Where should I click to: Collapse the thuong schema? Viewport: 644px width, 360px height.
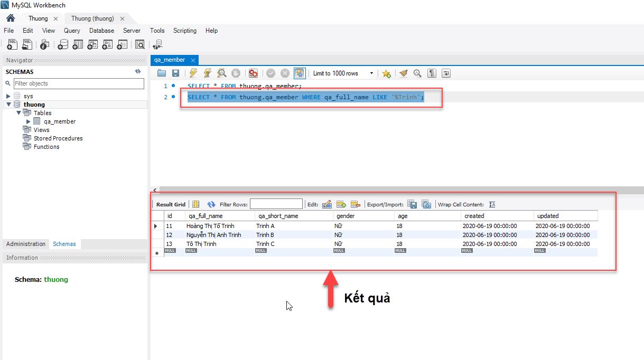[x=8, y=105]
